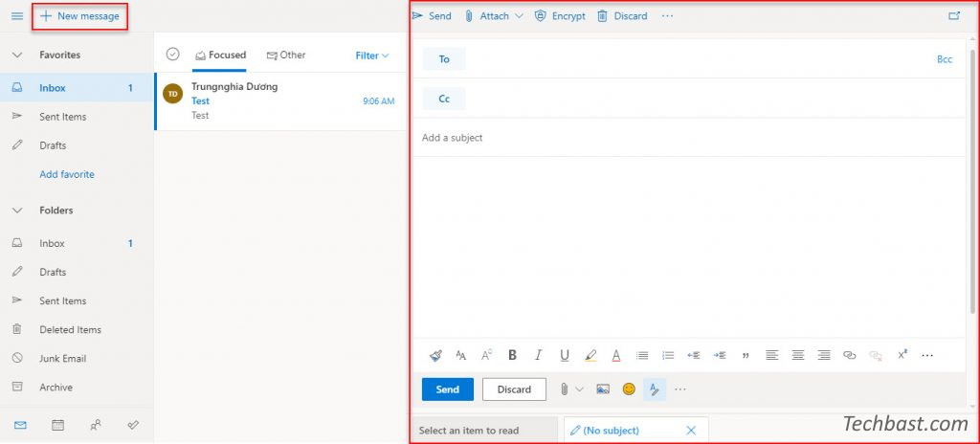
Task: Open the Deleted Items folder
Action: tap(77, 329)
